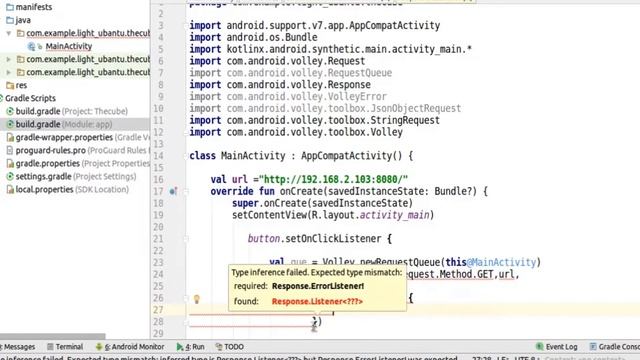Click the yellow lightbulb quick-fix icon

(x=197, y=299)
